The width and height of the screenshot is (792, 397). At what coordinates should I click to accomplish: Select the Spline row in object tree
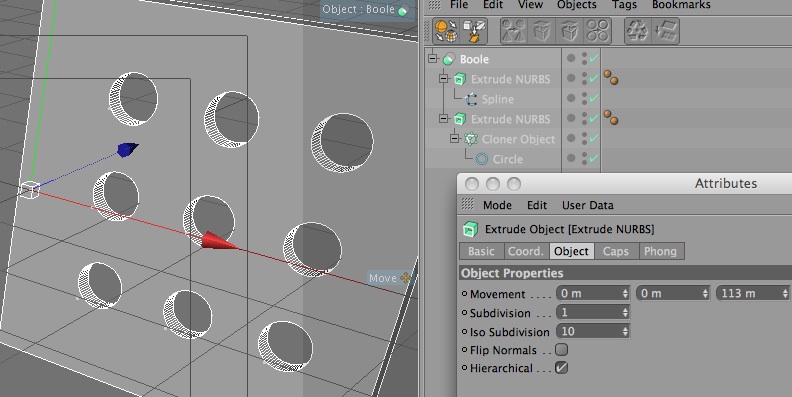point(497,100)
